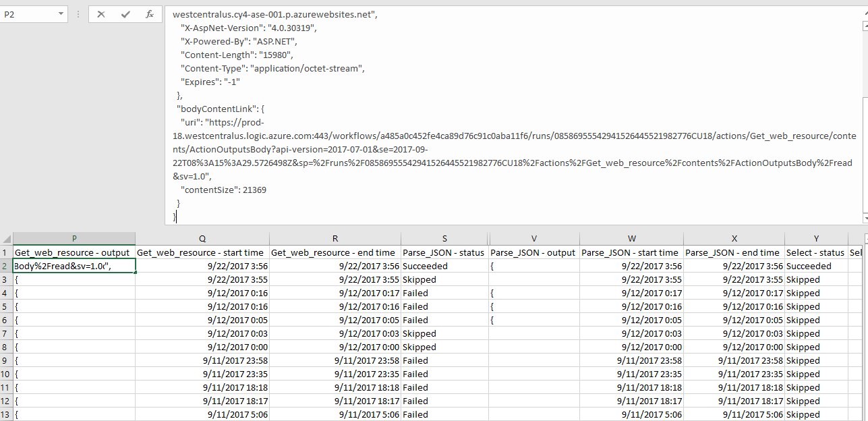
Task: Select the row 13 header
Action: pos(6,414)
